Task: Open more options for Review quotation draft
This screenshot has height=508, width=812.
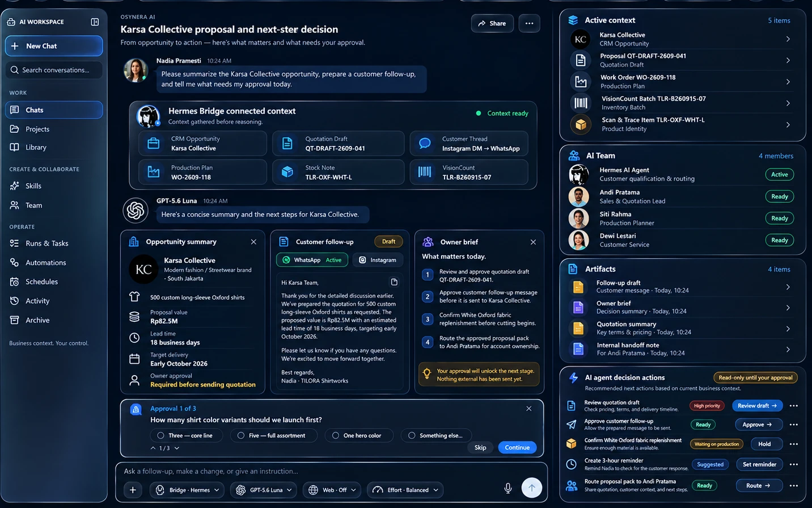Action: click(794, 406)
